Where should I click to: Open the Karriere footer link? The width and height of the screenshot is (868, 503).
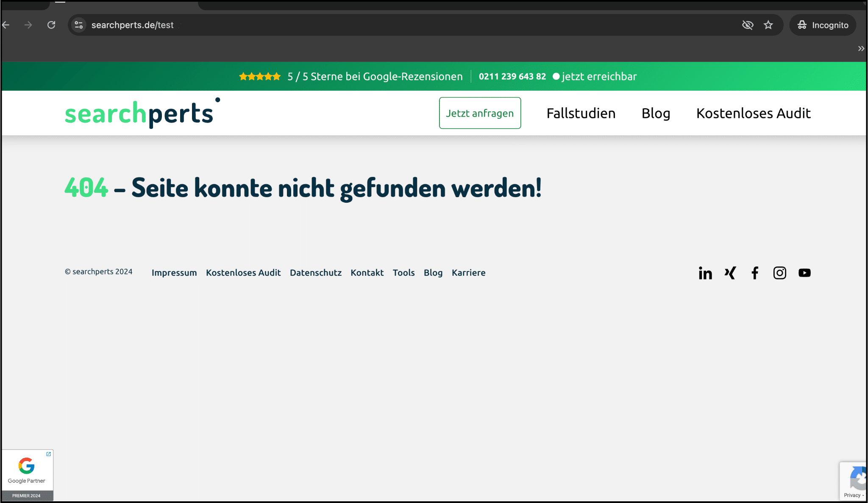[469, 273]
